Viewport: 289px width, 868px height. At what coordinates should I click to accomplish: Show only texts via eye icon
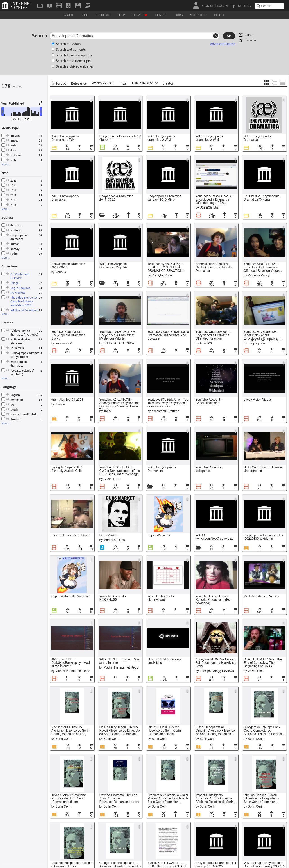pyautogui.click(x=7, y=145)
